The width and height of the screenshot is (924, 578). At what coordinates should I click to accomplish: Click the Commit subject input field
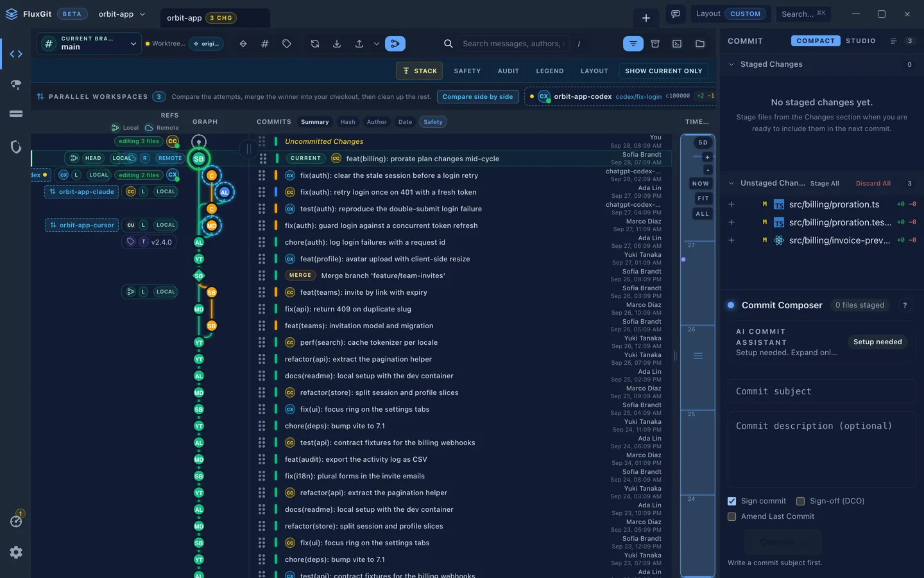(x=821, y=391)
